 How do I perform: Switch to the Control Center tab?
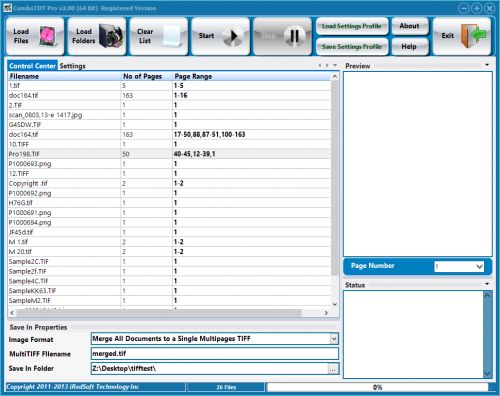[32, 66]
